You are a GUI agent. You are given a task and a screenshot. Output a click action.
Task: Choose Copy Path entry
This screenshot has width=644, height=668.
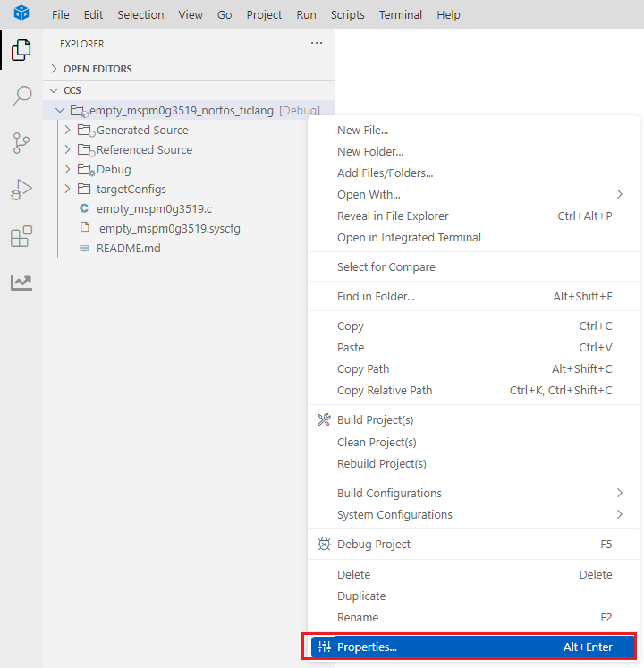coord(473,369)
